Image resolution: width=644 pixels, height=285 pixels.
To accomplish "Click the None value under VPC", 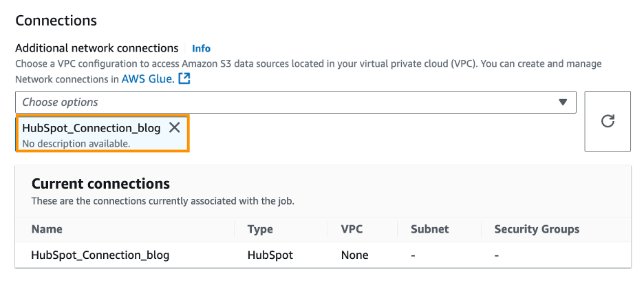I will tap(354, 255).
